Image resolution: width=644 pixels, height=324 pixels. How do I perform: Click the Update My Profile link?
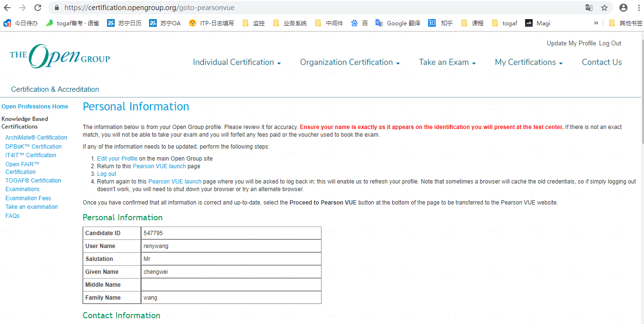[x=571, y=43]
